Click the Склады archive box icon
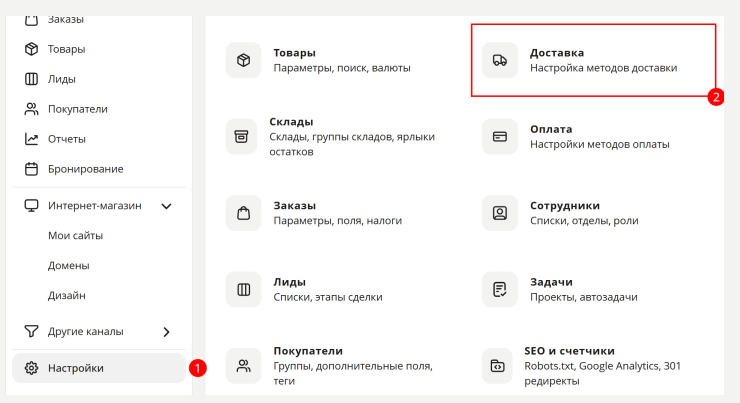The image size is (740, 403). click(241, 136)
